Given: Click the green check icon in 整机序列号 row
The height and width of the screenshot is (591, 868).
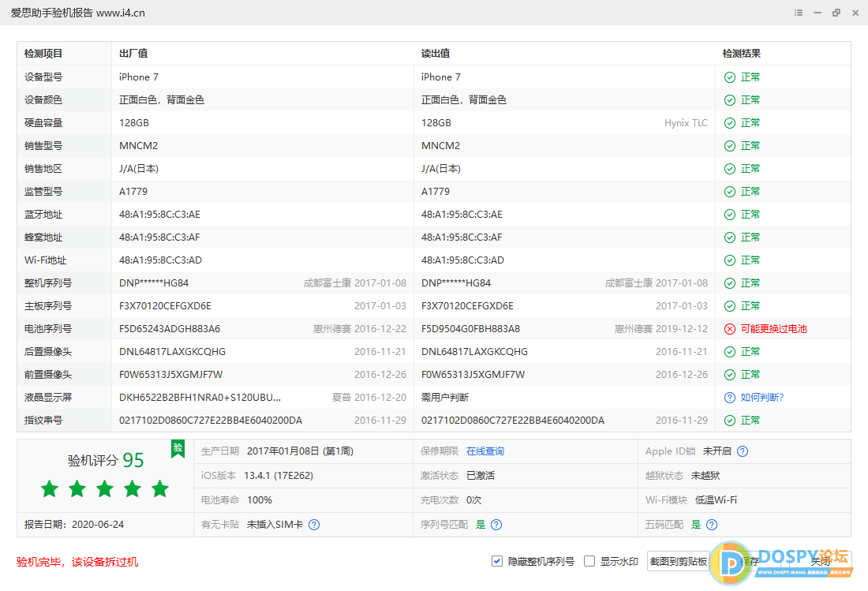Looking at the screenshot, I should (730, 283).
